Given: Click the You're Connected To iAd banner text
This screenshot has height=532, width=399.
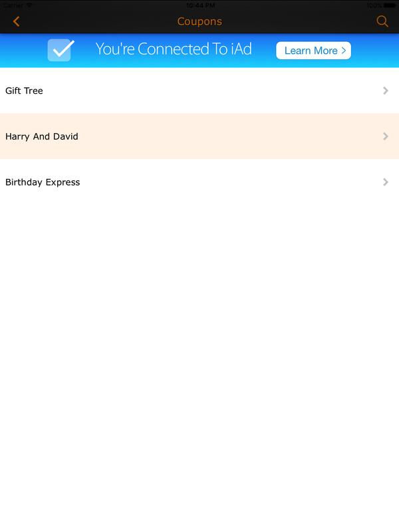Looking at the screenshot, I should (174, 49).
